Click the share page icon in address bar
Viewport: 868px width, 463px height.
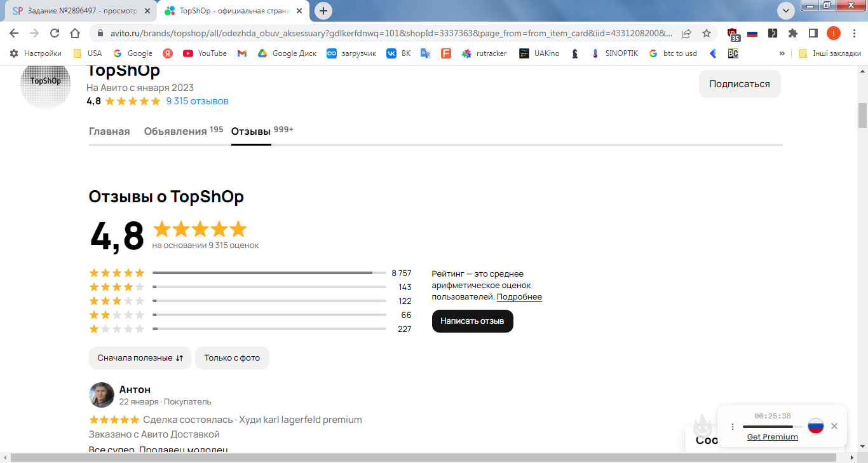686,33
